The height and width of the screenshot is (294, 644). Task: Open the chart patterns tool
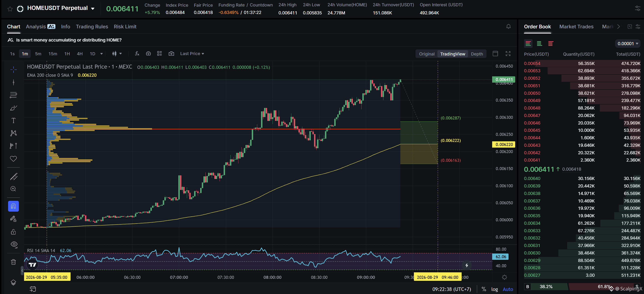[x=14, y=133]
